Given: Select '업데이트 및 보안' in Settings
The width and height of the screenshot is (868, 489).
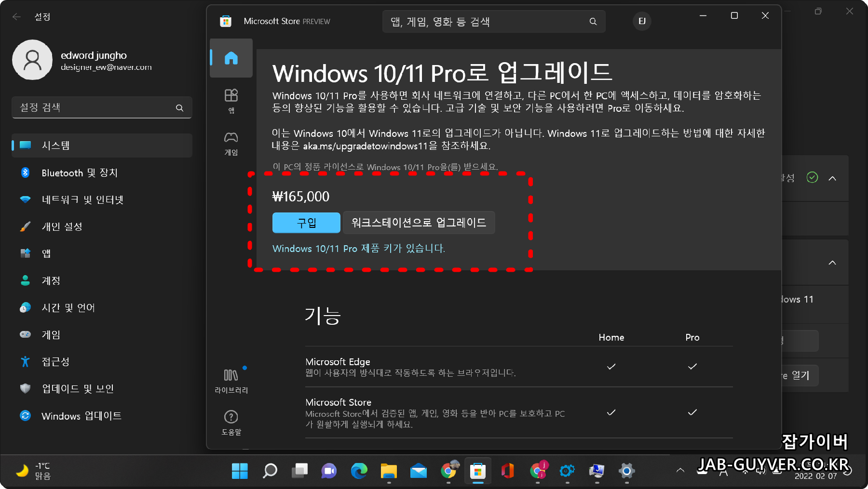Looking at the screenshot, I should 102,388.
